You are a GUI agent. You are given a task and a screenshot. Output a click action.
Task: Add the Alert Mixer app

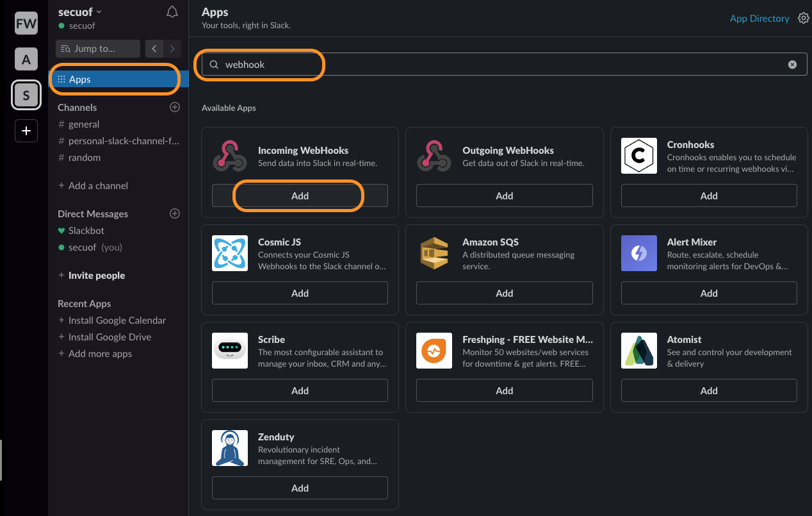(709, 293)
